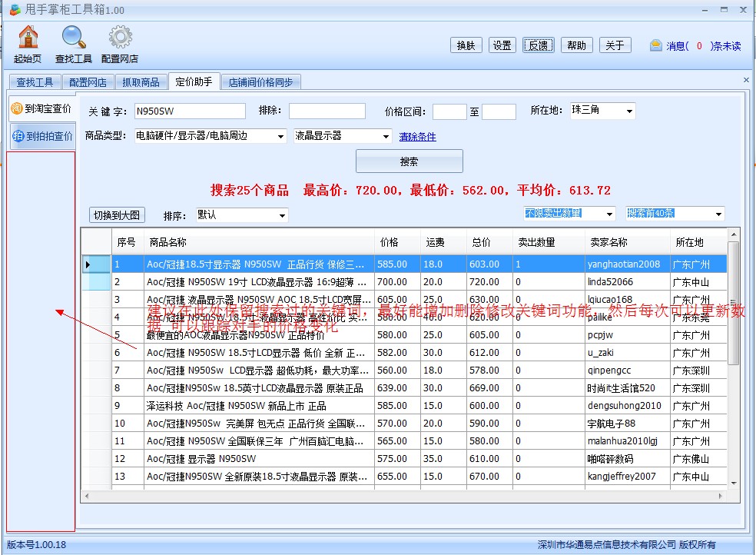The height and width of the screenshot is (555, 756).
Task: Click the 设置 button
Action: tap(502, 45)
